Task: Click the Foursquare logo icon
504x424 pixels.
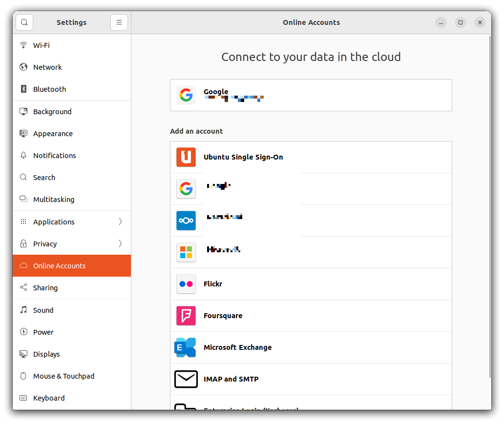Action: tap(186, 316)
